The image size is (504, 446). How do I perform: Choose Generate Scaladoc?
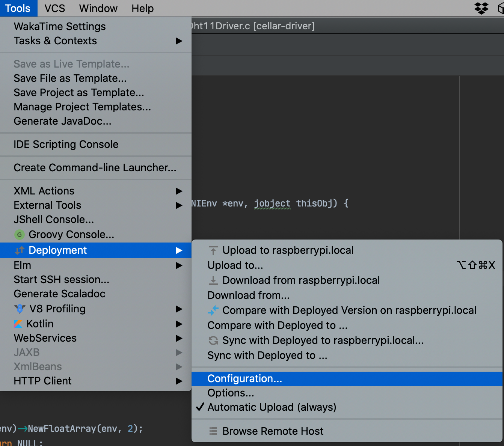tap(96, 294)
